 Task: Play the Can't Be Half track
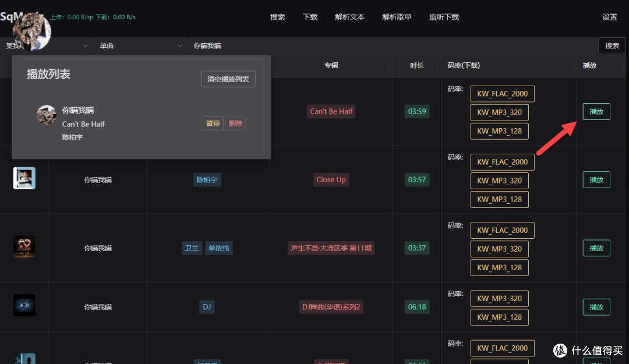(x=596, y=111)
